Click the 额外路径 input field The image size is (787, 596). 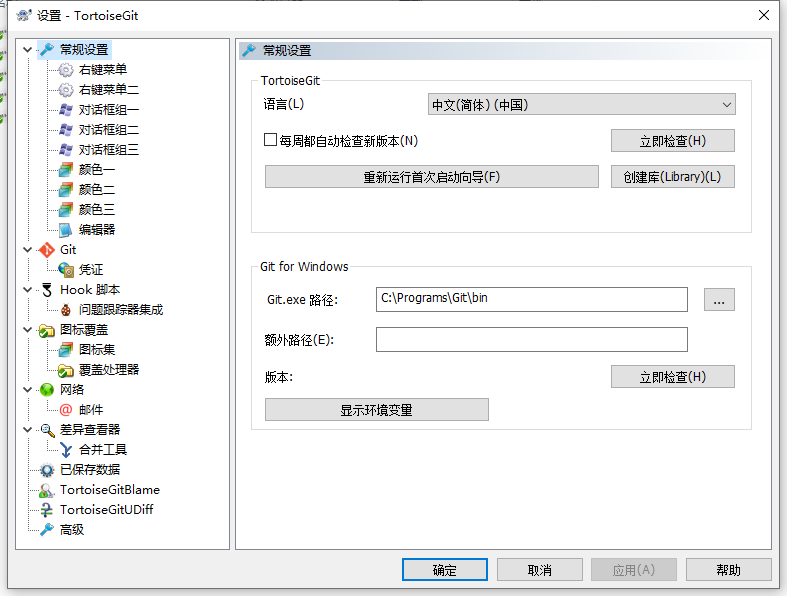(532, 339)
